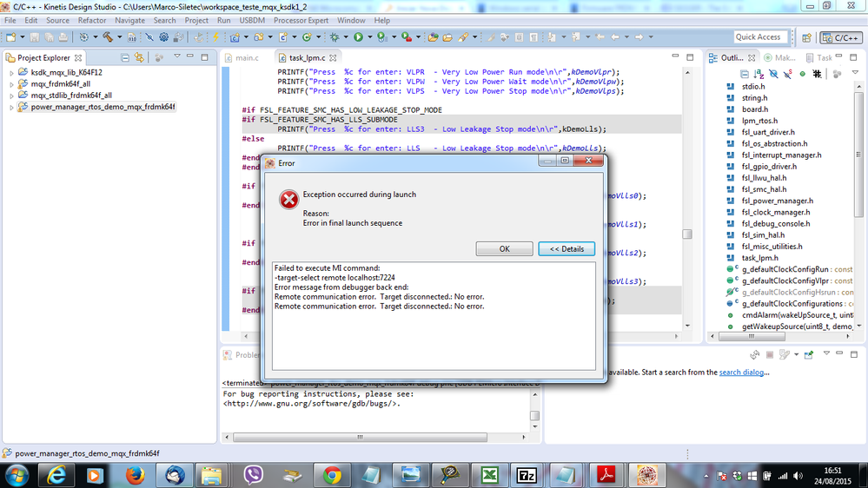Click the Debug bug toolbar icon
This screenshot has width=868, height=488.
click(335, 37)
